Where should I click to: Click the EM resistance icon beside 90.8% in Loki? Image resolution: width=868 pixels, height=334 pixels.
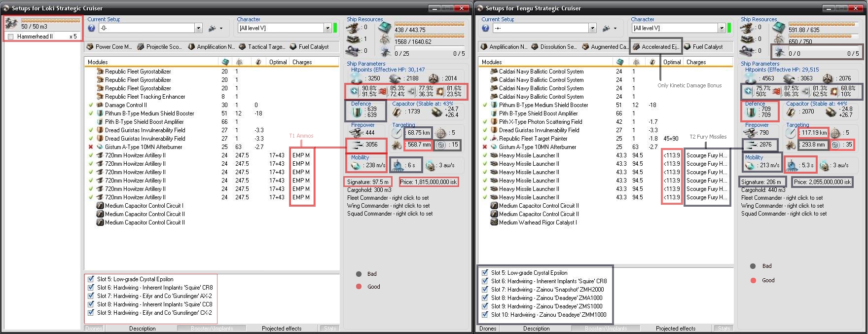point(354,91)
